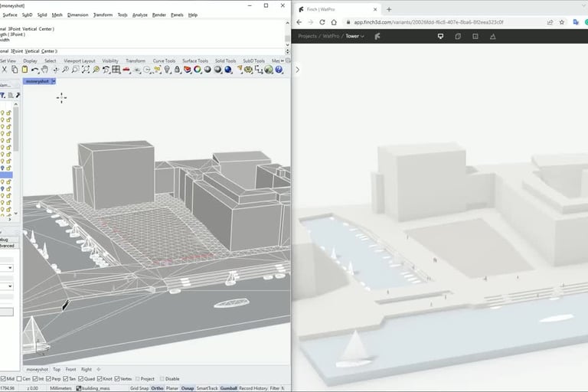The width and height of the screenshot is (588, 392).
Task: Open the Analyze menu
Action: [140, 15]
